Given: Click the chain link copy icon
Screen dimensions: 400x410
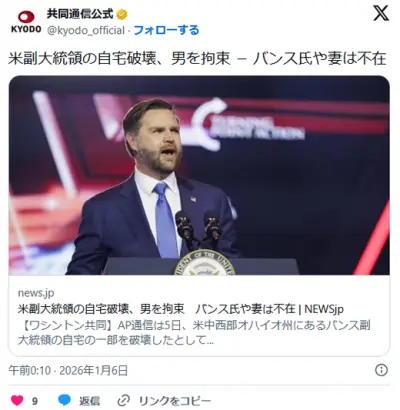Looking at the screenshot, I should [x=124, y=400].
